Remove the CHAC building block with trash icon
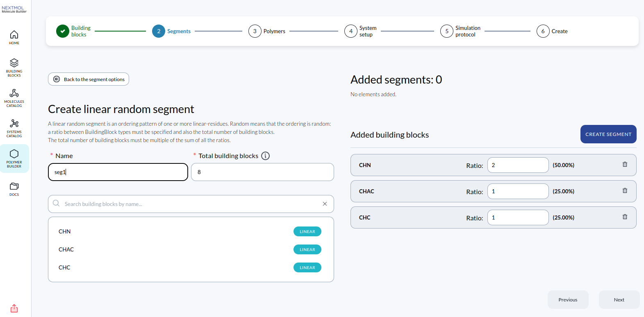 [x=625, y=191]
